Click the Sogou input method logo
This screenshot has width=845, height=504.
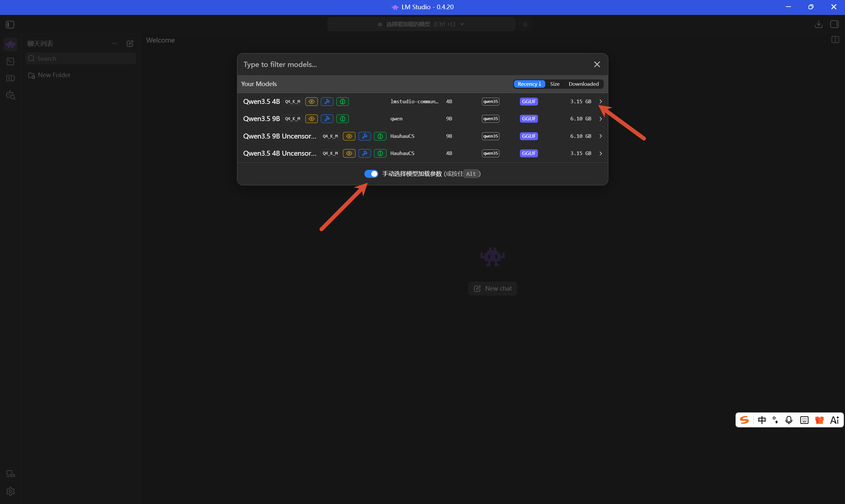pyautogui.click(x=744, y=420)
